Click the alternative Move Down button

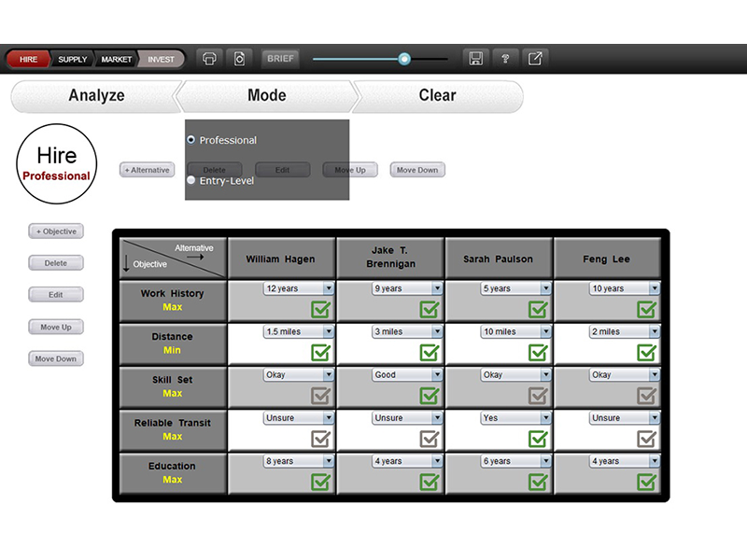coord(417,170)
